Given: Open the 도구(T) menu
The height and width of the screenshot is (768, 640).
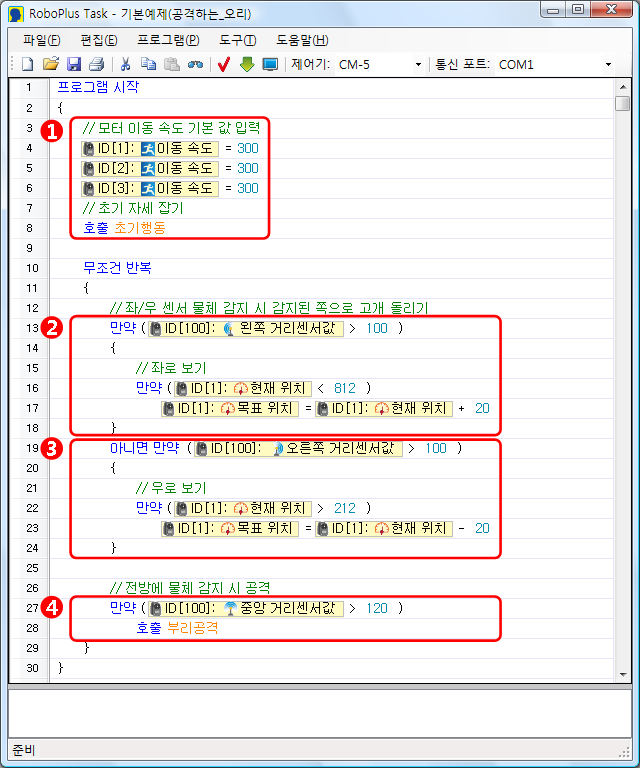Looking at the screenshot, I should pos(237,40).
